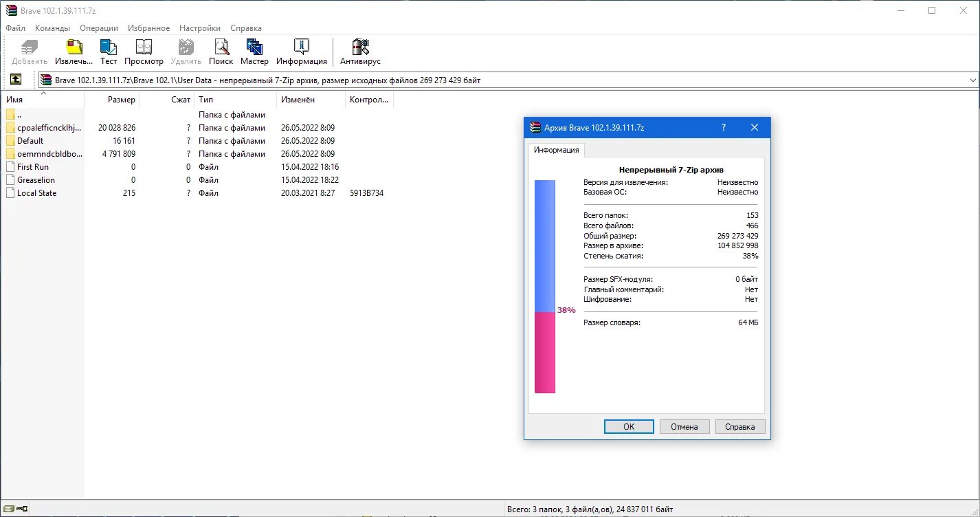The width and height of the screenshot is (980, 517).
Task: Select the Информация tab in dialog
Action: (557, 150)
